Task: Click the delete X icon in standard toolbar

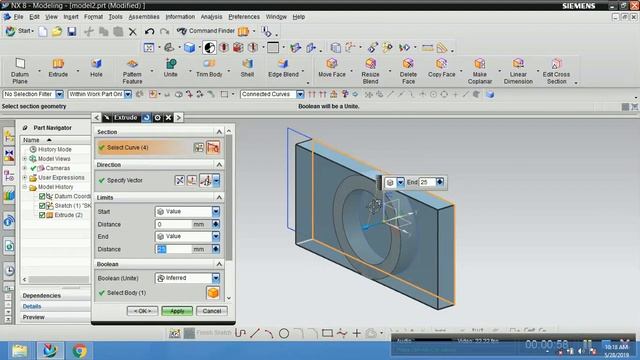Action: (133, 31)
